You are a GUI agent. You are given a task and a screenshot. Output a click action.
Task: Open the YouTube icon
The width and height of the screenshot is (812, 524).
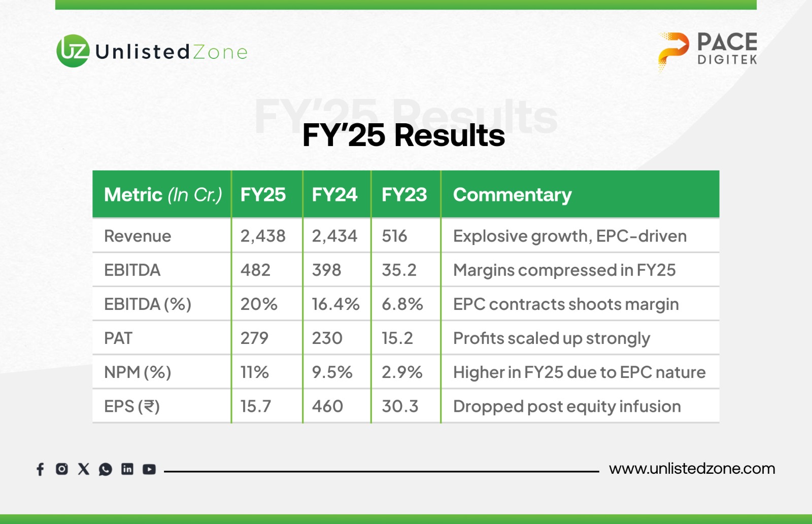click(x=149, y=469)
